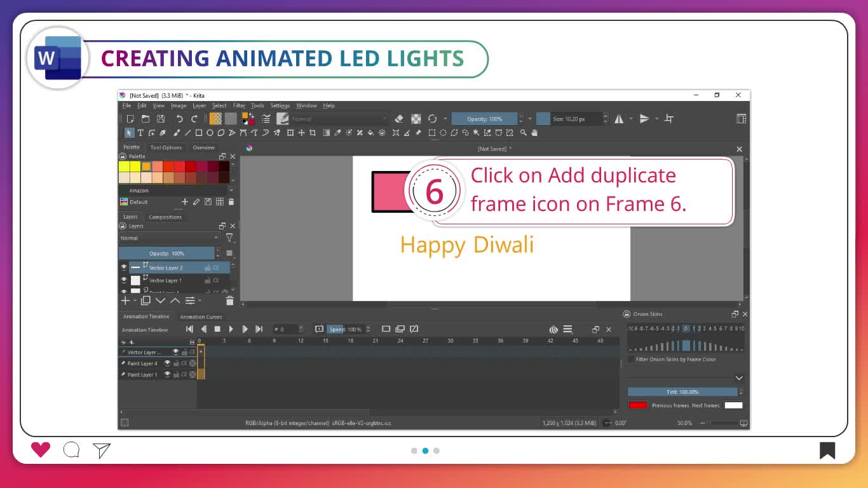The height and width of the screenshot is (488, 868).
Task: Toggle vertical mirror tool
Action: 644,119
